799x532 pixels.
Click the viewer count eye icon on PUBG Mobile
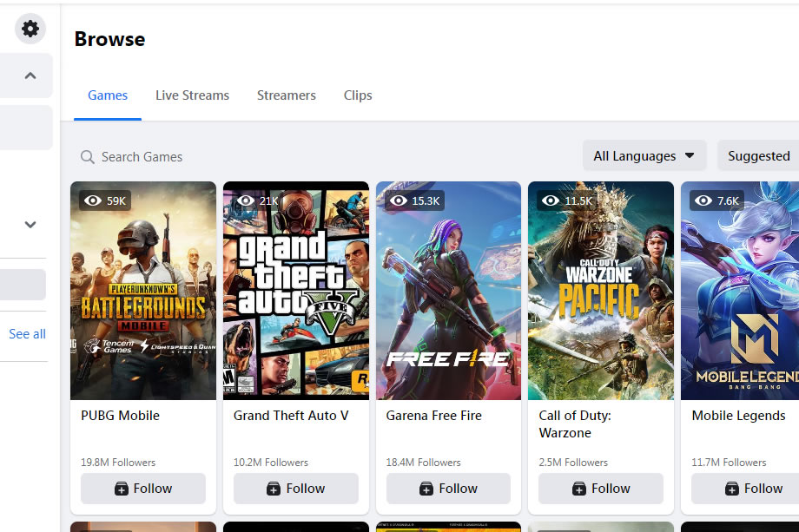pos(94,200)
